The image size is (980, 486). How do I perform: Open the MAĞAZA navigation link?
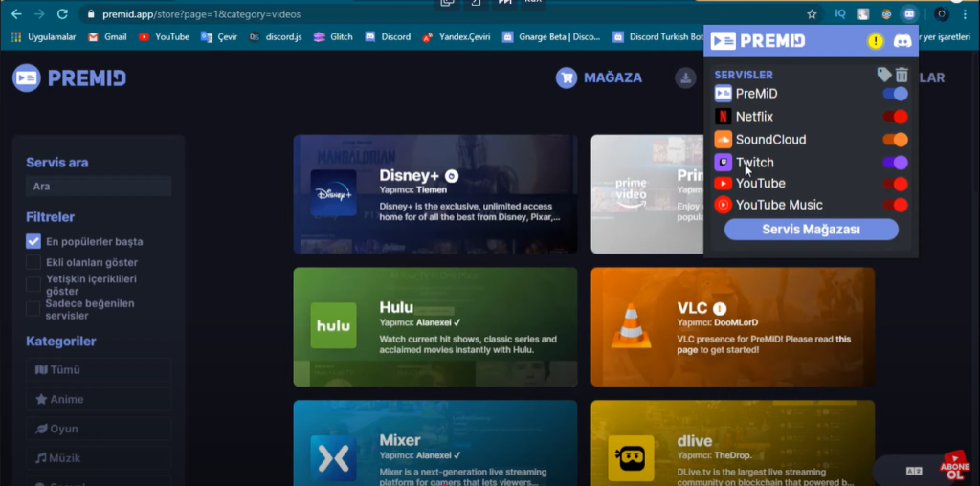(612, 78)
